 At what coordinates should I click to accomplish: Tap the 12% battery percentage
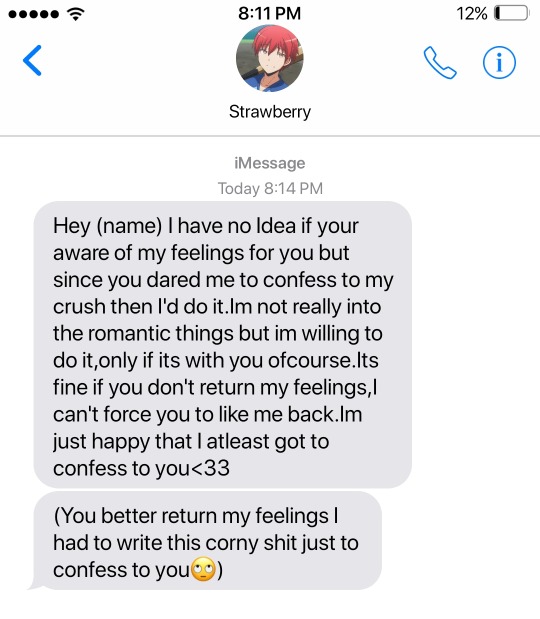(472, 14)
